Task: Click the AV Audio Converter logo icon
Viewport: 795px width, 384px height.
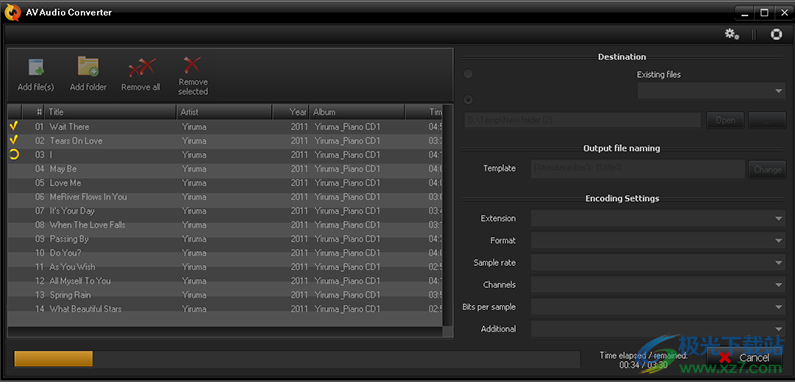Action: pyautogui.click(x=12, y=12)
